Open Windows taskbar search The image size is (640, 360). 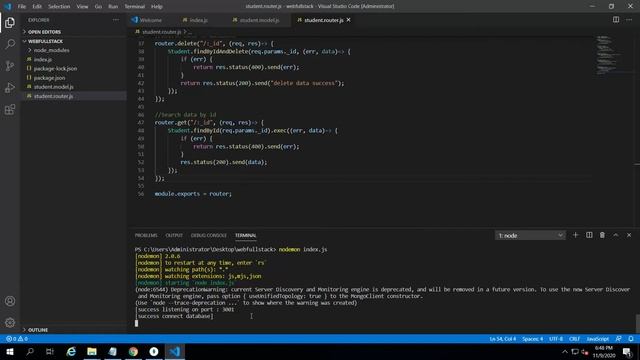pos(30,351)
